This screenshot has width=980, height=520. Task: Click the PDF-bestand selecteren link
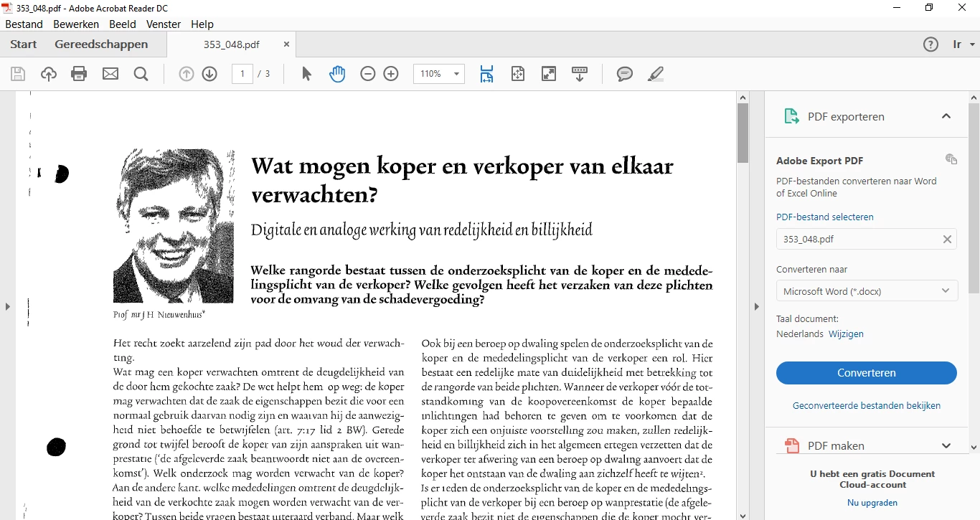825,217
